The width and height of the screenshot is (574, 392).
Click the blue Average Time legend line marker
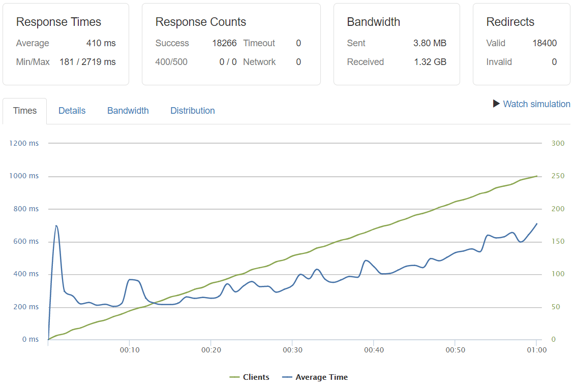point(287,377)
